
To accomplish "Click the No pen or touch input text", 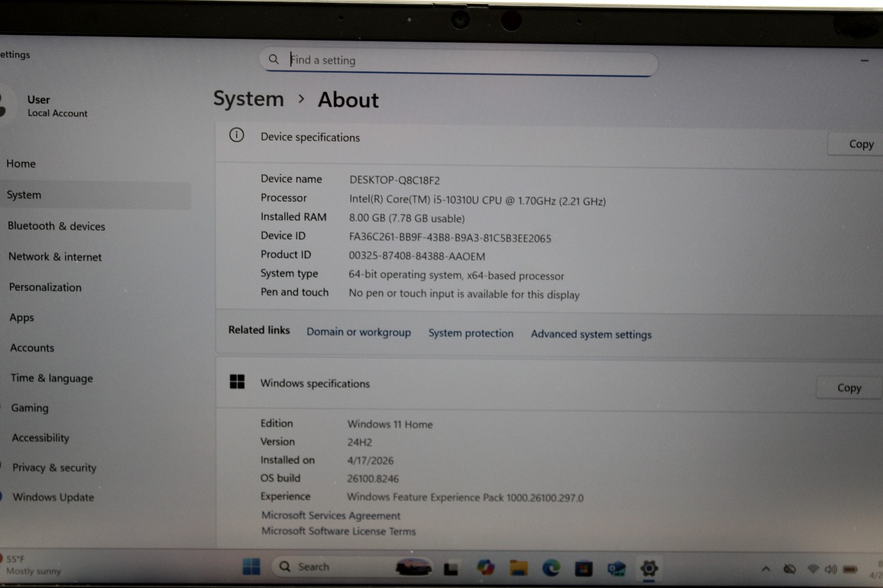I will (x=464, y=294).
